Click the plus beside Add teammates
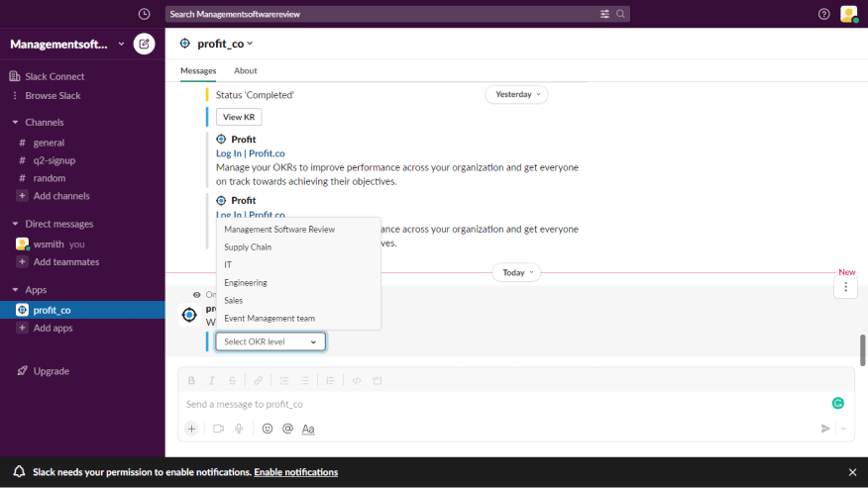The width and height of the screenshot is (868, 488). [22, 261]
